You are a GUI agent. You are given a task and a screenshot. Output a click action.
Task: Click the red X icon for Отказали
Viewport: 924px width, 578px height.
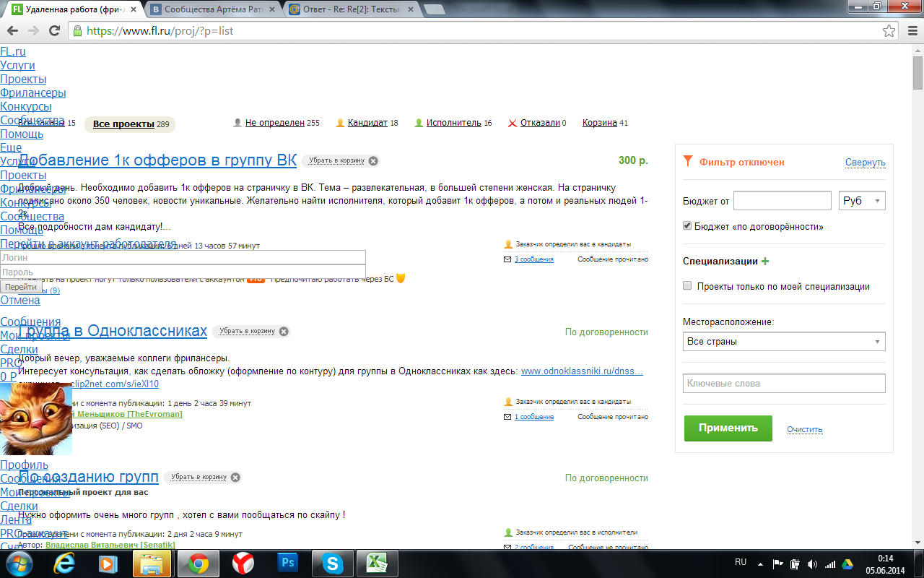coord(513,123)
